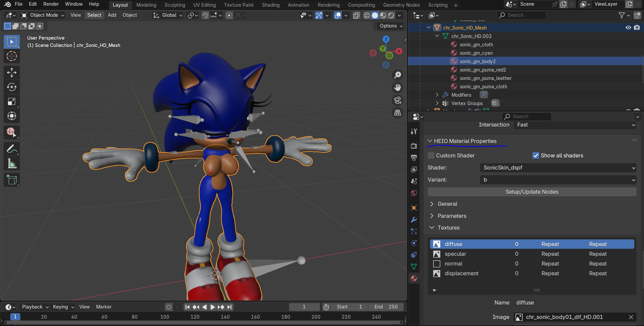This screenshot has width=644, height=326.
Task: Uncheck Show all shaders
Action: (x=536, y=155)
